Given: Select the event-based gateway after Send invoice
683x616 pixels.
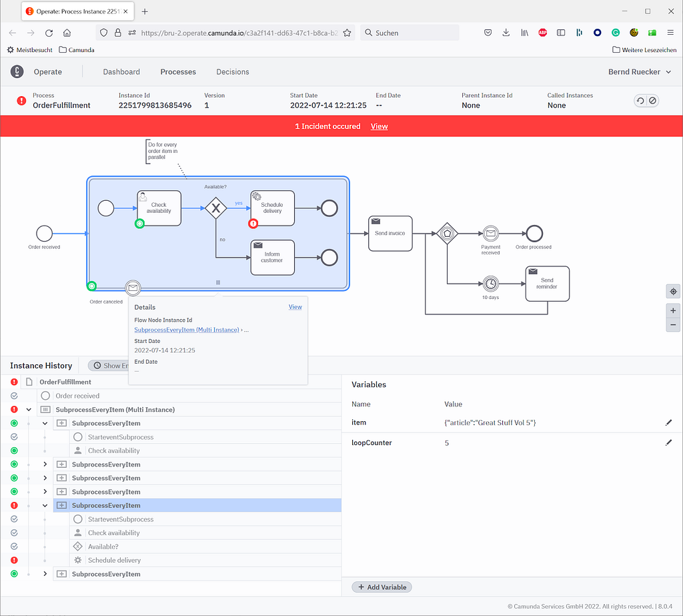Looking at the screenshot, I should [447, 233].
